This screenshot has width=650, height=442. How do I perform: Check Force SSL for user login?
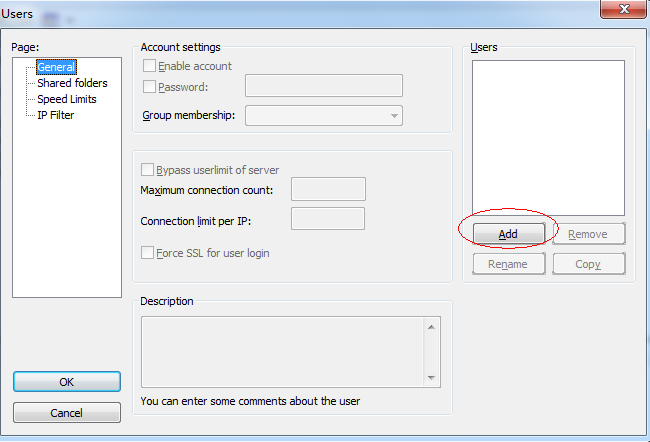coord(149,253)
